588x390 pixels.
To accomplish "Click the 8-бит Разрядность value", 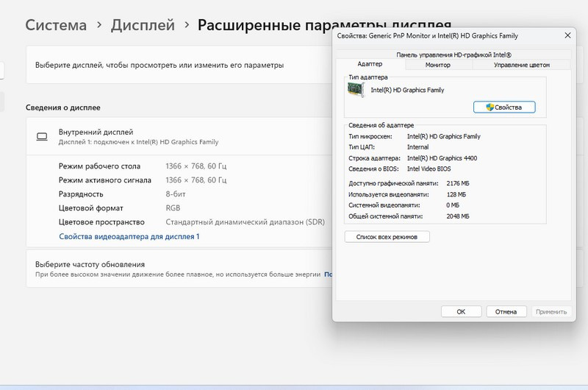I will 176,194.
